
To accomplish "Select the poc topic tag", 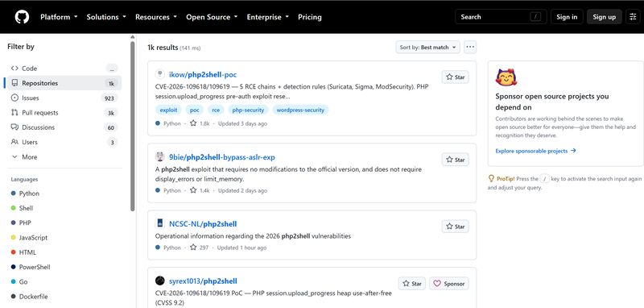I will click(195, 110).
